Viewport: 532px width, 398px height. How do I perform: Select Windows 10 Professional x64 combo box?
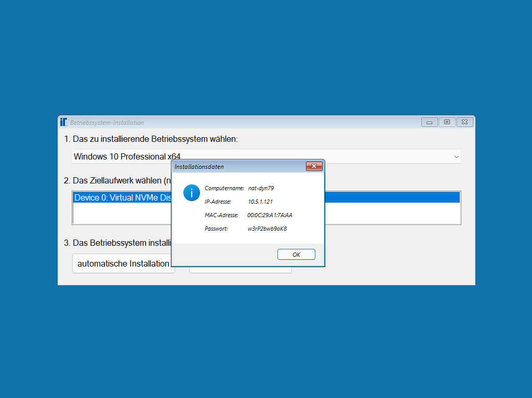pyautogui.click(x=267, y=156)
